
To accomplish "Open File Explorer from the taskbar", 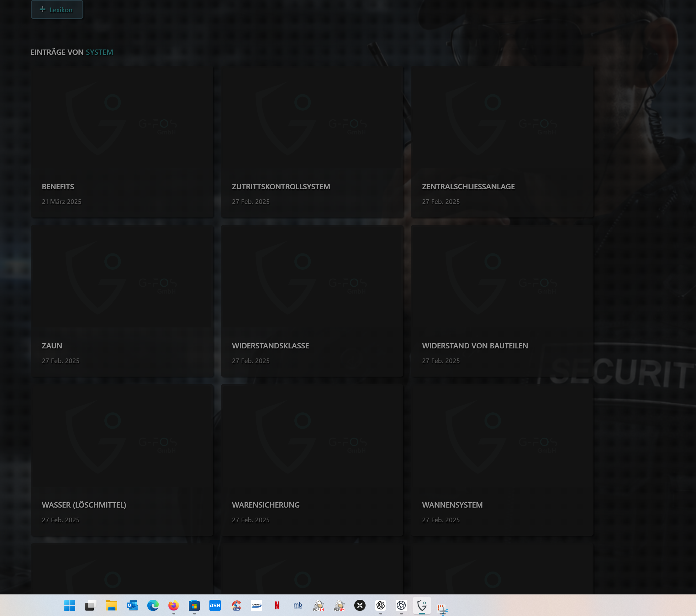I will click(111, 605).
